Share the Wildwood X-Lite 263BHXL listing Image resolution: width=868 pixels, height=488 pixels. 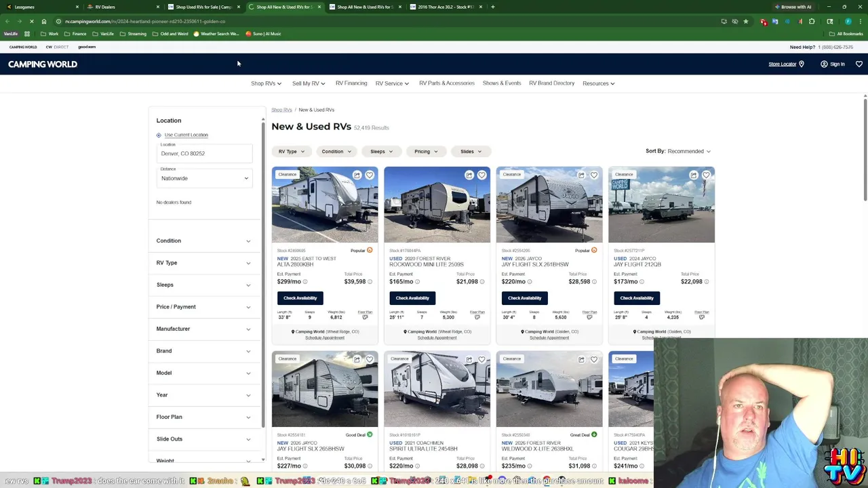[581, 359]
